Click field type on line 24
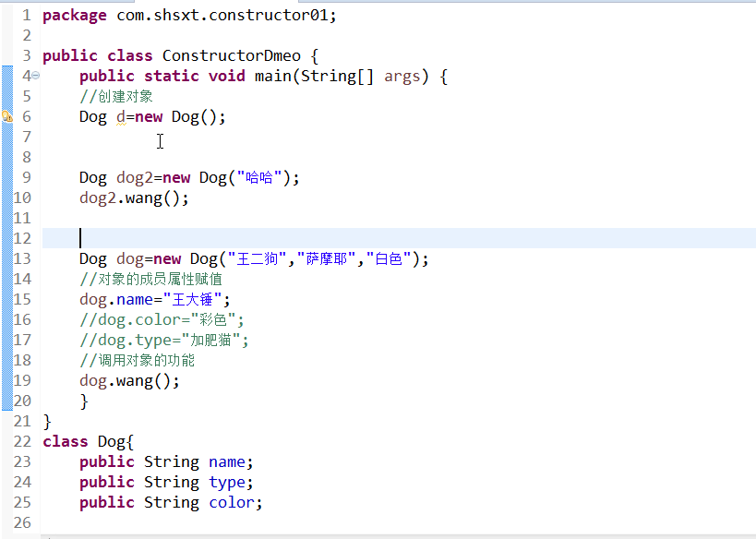The height and width of the screenshot is (539, 756). (x=227, y=483)
